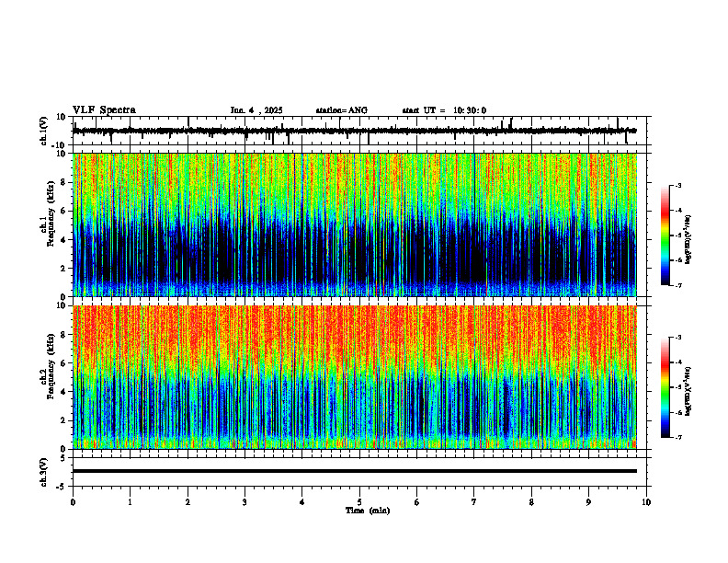The height and width of the screenshot is (563, 728).
Task: Click the "VLF Spectra" title text
Action: pyautogui.click(x=104, y=110)
